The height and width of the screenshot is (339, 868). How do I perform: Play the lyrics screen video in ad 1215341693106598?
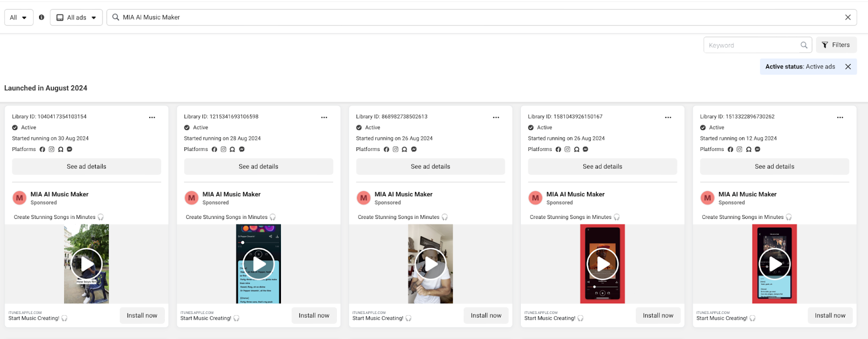pos(259,264)
